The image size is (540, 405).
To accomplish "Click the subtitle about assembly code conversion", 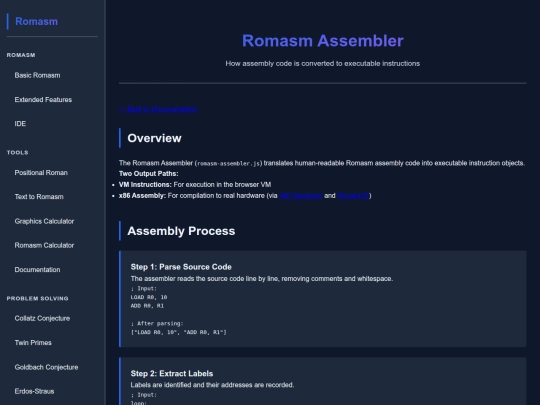I will [x=323, y=63].
